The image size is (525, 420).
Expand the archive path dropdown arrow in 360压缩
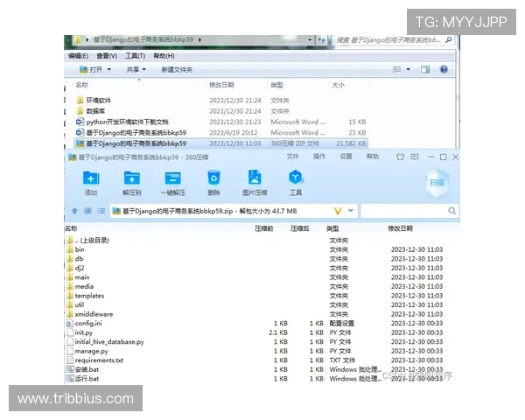[351, 211]
